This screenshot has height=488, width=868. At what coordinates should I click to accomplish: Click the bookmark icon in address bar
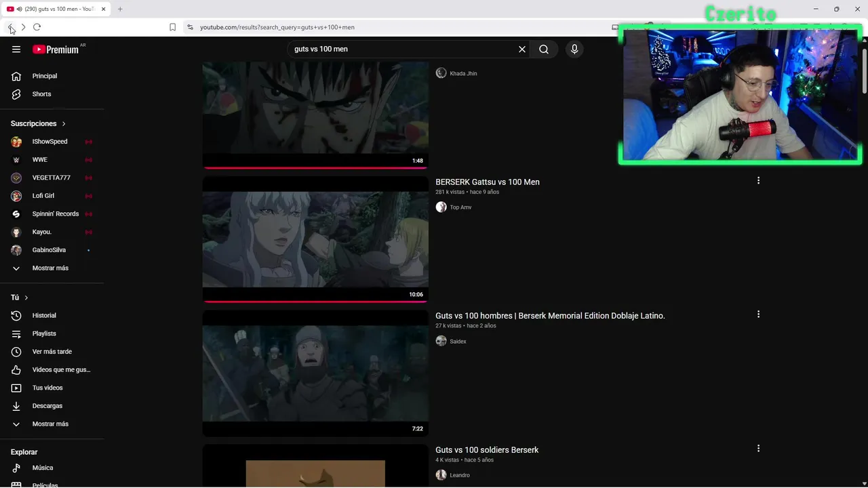coord(172,27)
